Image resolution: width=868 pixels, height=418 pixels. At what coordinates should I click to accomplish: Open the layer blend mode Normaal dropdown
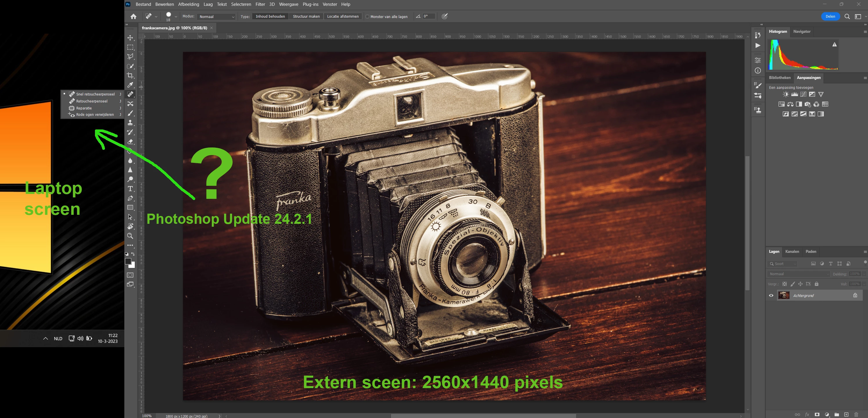pyautogui.click(x=798, y=274)
